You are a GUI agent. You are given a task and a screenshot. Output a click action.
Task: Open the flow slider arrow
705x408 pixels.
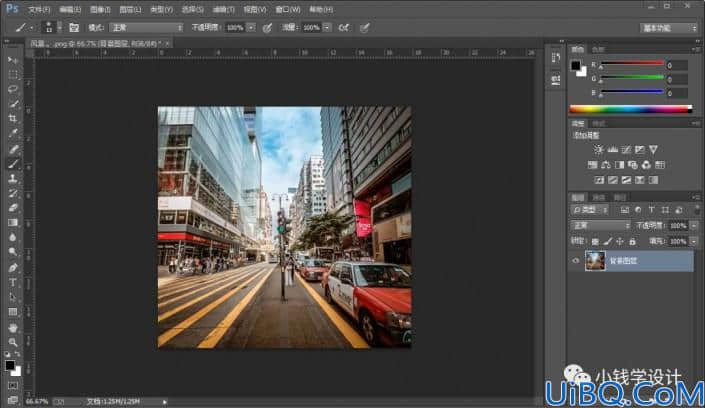327,28
